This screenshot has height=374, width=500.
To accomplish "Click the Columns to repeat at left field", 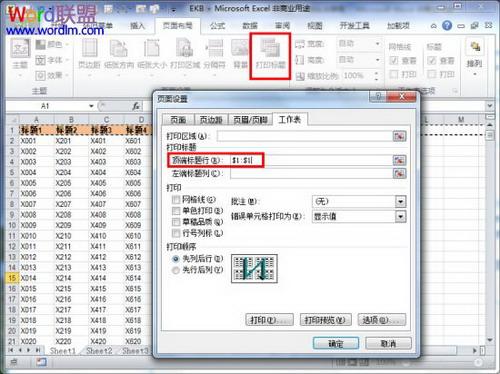I will [311, 173].
